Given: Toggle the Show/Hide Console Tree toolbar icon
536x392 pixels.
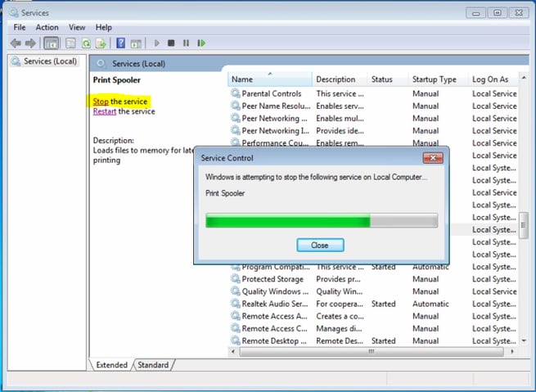Looking at the screenshot, I should coord(51,43).
